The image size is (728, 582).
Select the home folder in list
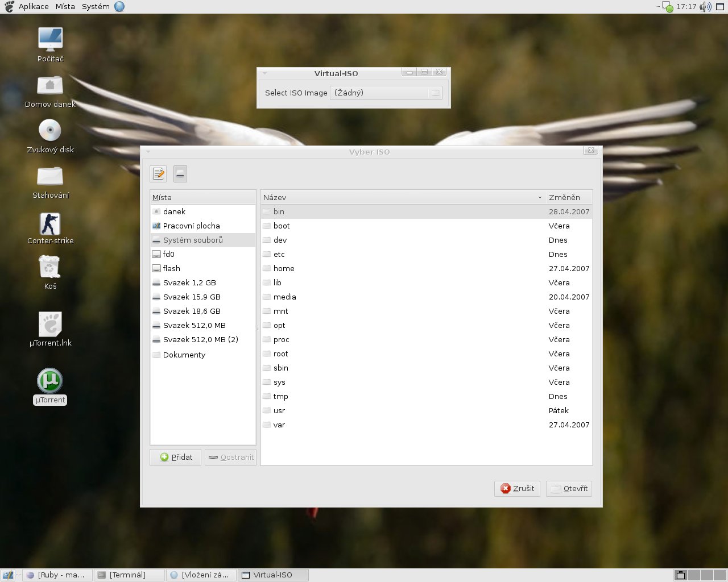tap(284, 268)
